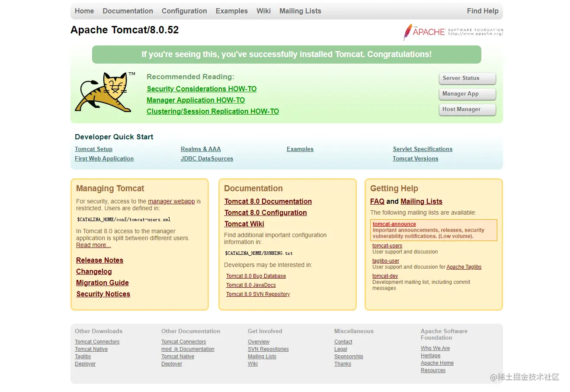Open the Legal link
Viewport: 570px width, 392px height.
[x=340, y=349]
